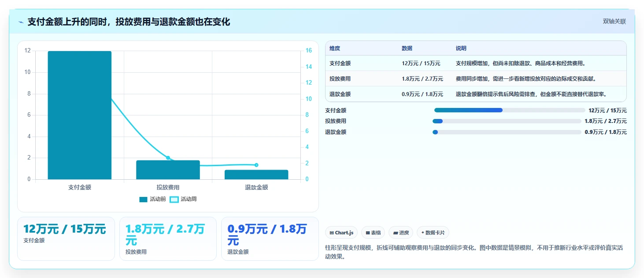Click the description starting 支付规模增加

tap(521, 63)
